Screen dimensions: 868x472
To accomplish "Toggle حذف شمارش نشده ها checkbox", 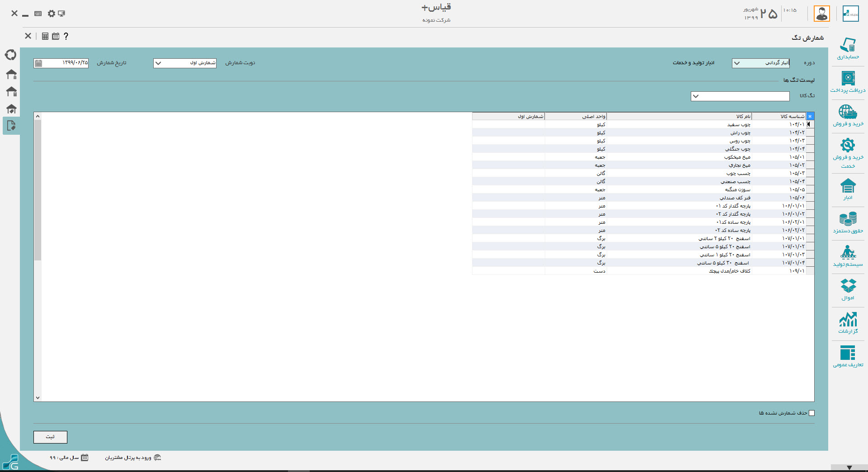I will pyautogui.click(x=811, y=413).
